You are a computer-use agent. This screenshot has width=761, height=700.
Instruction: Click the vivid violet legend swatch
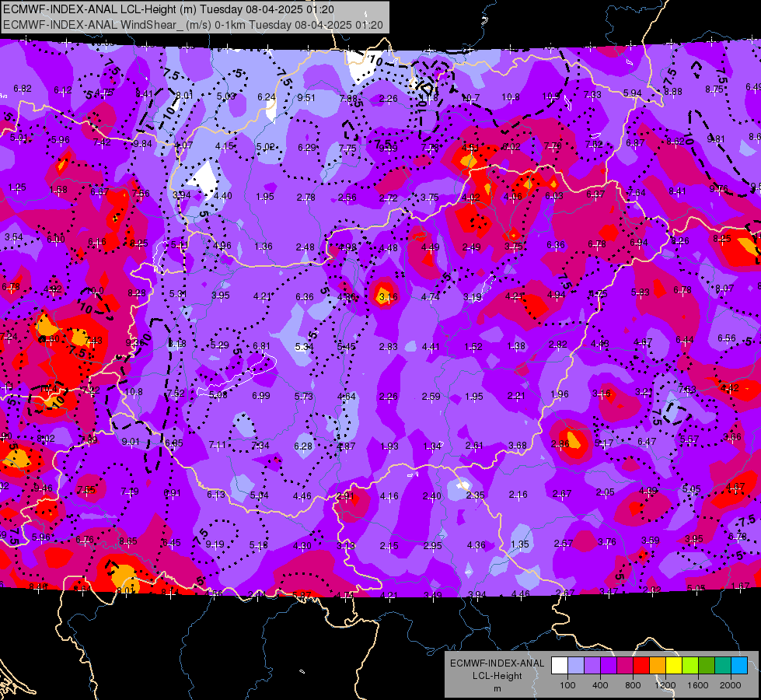[x=609, y=666]
